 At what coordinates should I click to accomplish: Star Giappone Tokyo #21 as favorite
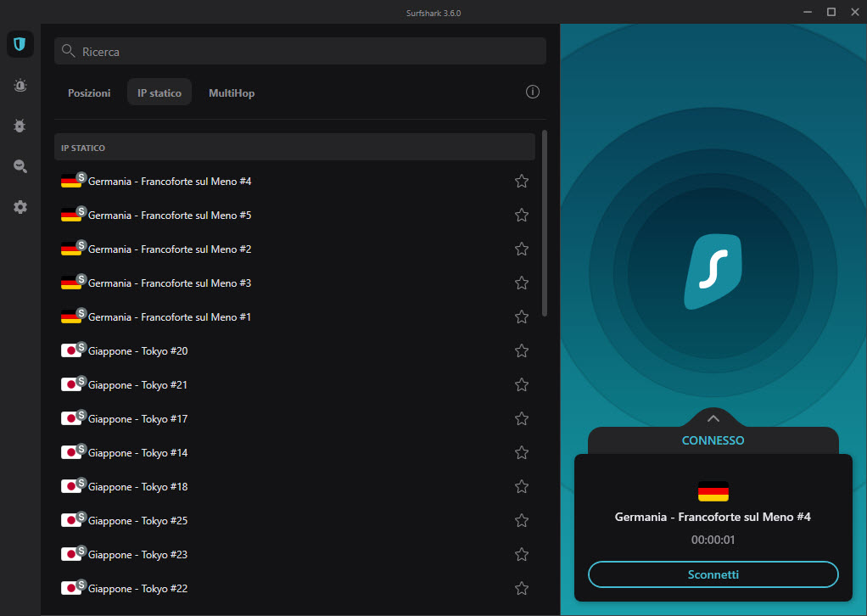(522, 385)
